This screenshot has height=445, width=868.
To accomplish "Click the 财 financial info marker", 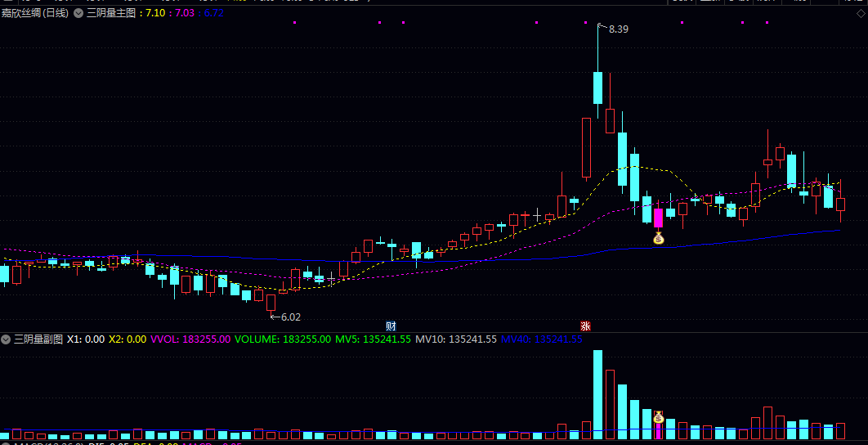I will pyautogui.click(x=391, y=326).
